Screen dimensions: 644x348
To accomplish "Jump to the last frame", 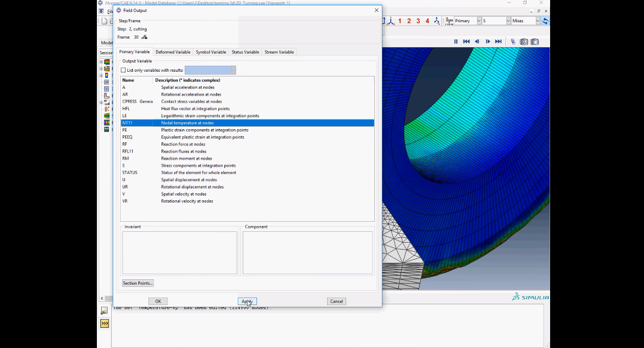I will point(498,41).
